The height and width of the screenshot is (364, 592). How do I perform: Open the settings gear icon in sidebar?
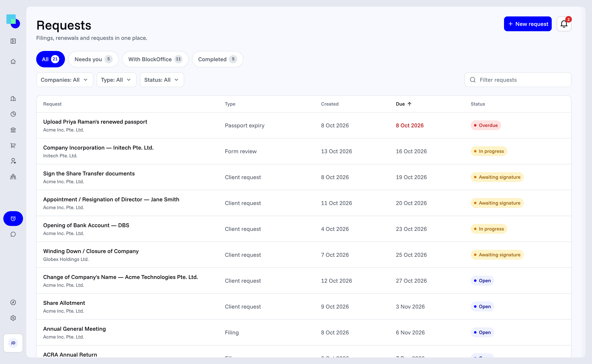point(13,318)
